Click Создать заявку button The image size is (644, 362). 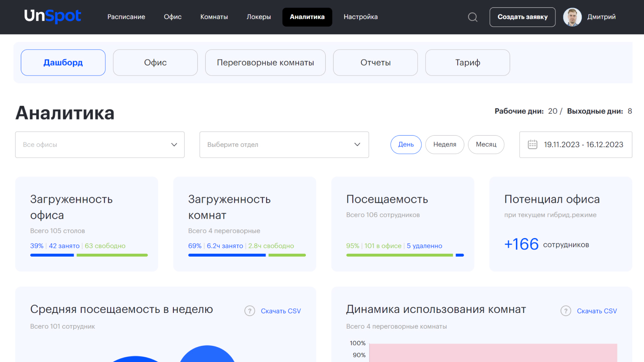pyautogui.click(x=522, y=17)
